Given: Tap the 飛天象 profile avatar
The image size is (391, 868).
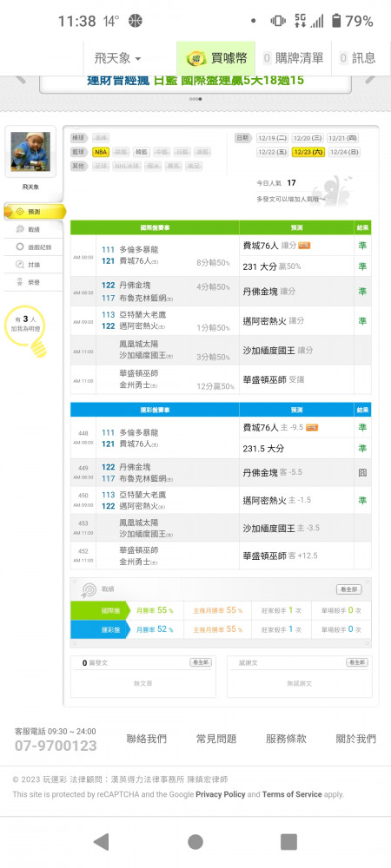Looking at the screenshot, I should pos(30,152).
